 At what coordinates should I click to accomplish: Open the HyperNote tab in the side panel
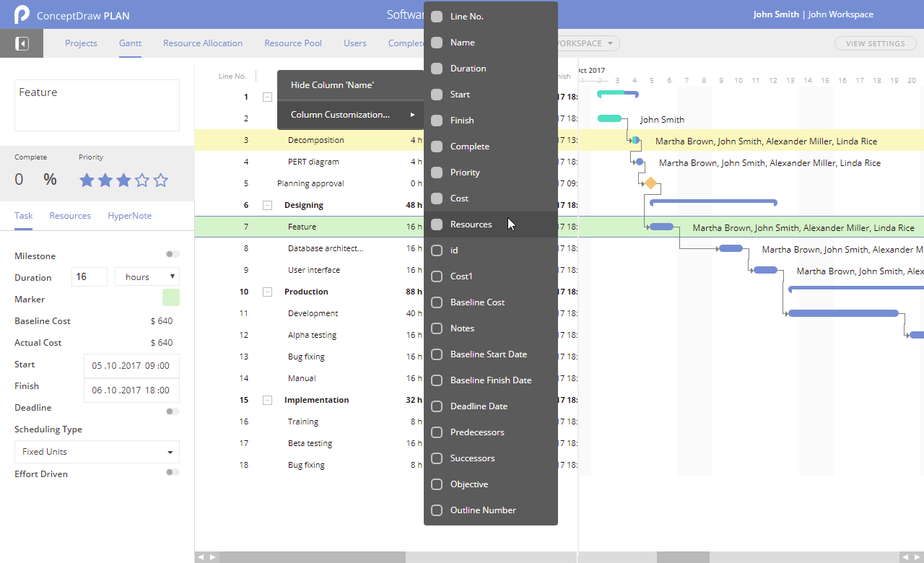(130, 216)
